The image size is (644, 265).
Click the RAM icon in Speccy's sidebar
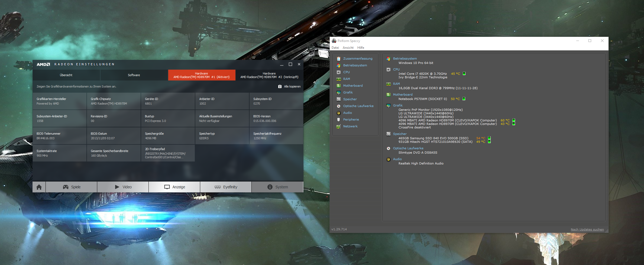pos(338,79)
